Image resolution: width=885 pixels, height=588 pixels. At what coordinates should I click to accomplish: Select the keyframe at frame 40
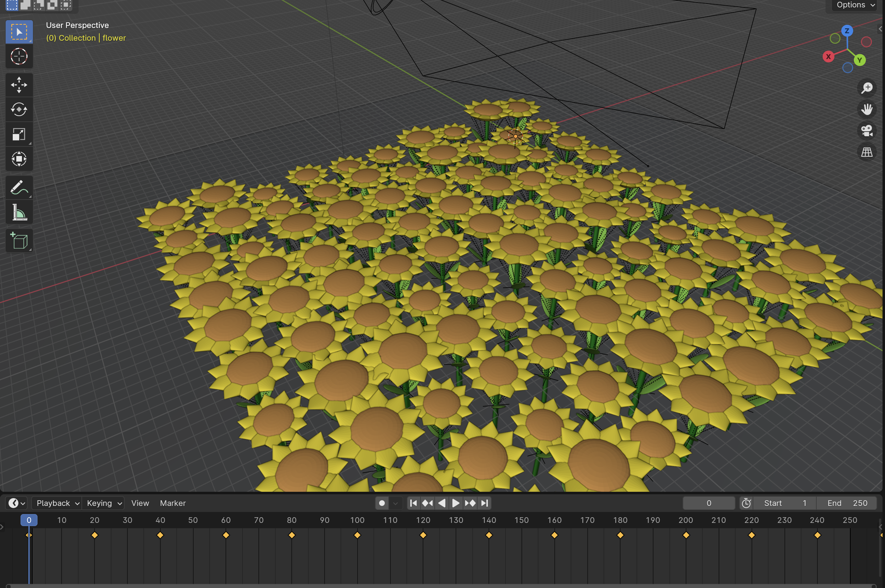160,535
